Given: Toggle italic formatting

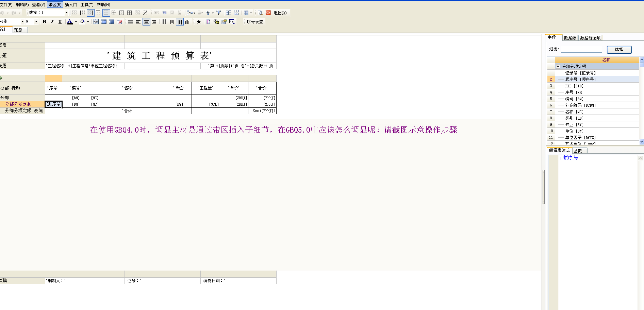Looking at the screenshot, I should pos(52,22).
